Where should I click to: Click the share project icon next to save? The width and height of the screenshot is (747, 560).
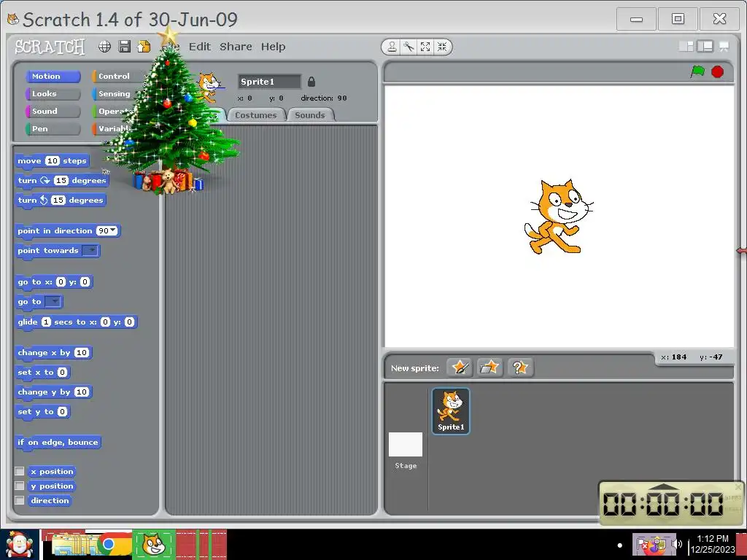point(144,46)
